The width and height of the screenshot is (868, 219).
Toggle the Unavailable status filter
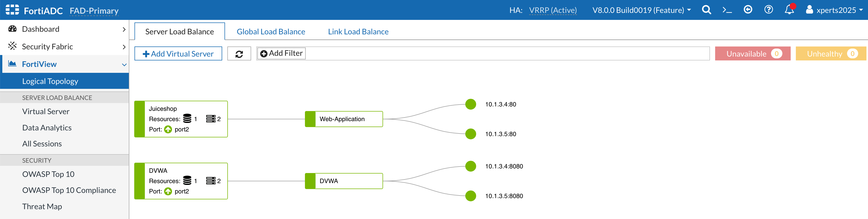[x=752, y=54]
